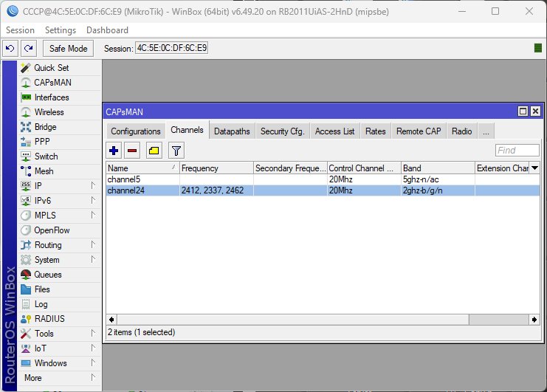Screen dimensions: 547x392
Task: Open the Dashboard menu
Action: click(108, 30)
